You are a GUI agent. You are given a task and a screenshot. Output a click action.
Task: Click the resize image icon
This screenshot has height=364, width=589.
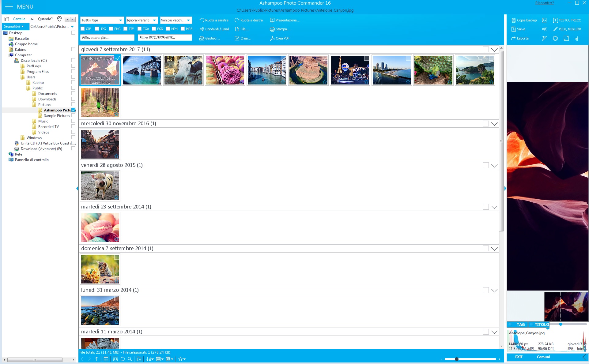[566, 38]
